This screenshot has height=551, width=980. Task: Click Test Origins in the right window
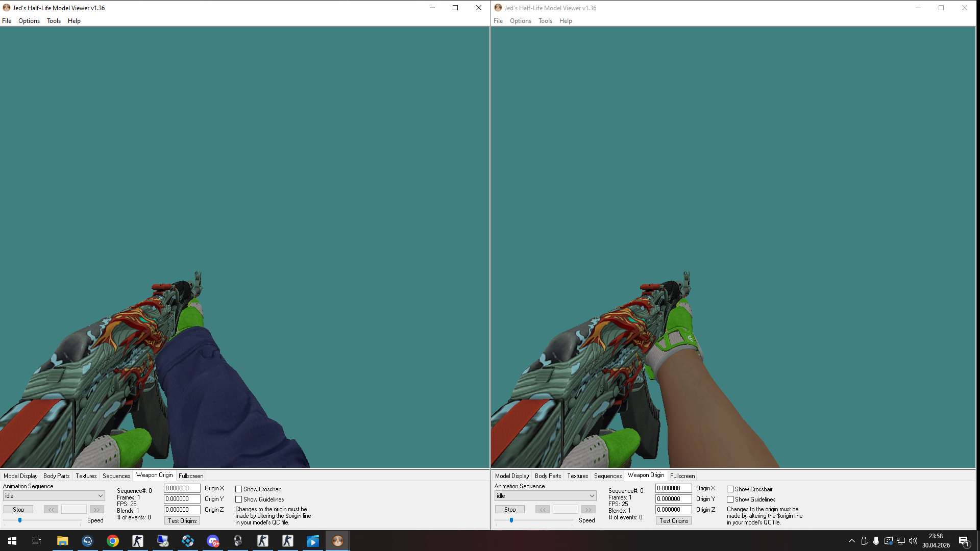tap(674, 521)
